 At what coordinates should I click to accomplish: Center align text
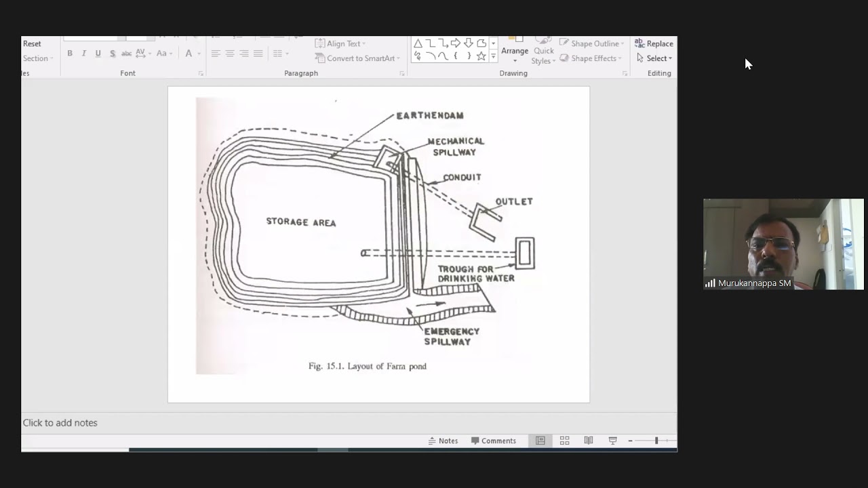[x=230, y=54]
